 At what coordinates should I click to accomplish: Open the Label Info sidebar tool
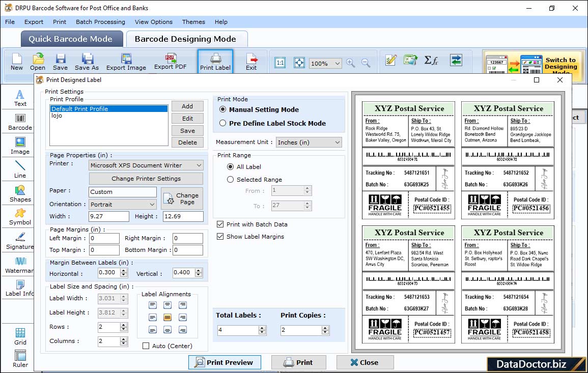pyautogui.click(x=20, y=289)
